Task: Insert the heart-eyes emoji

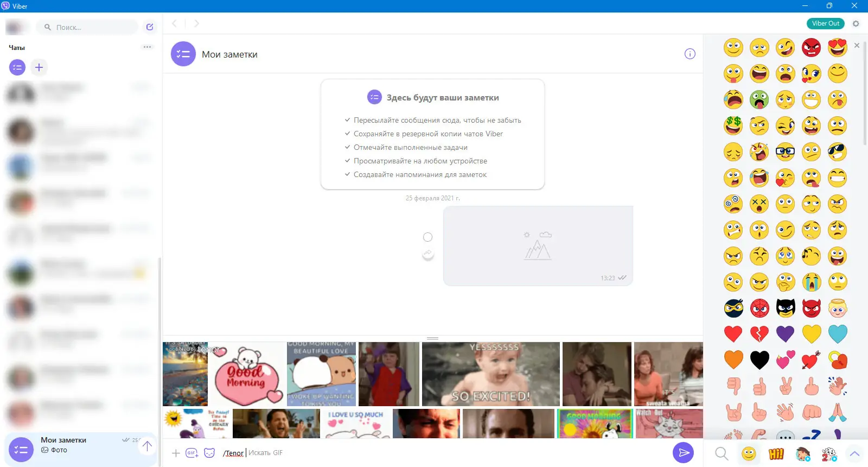Action: point(838,48)
